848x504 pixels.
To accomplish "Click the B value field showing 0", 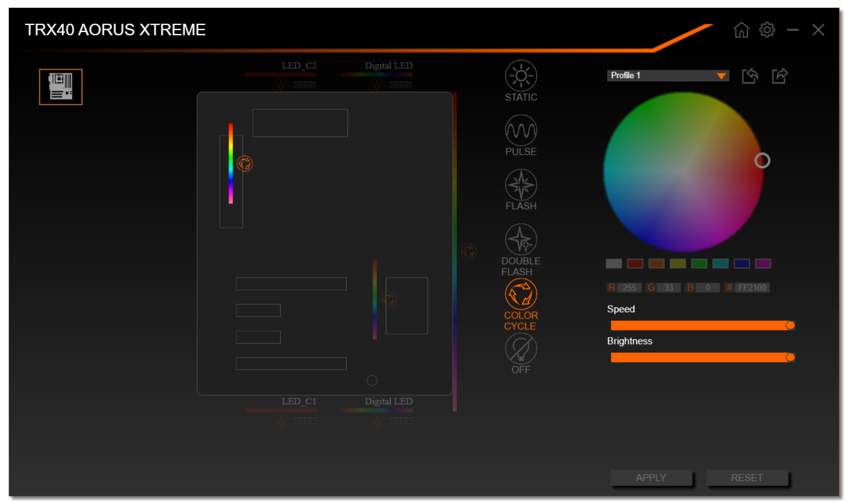I will 708,288.
